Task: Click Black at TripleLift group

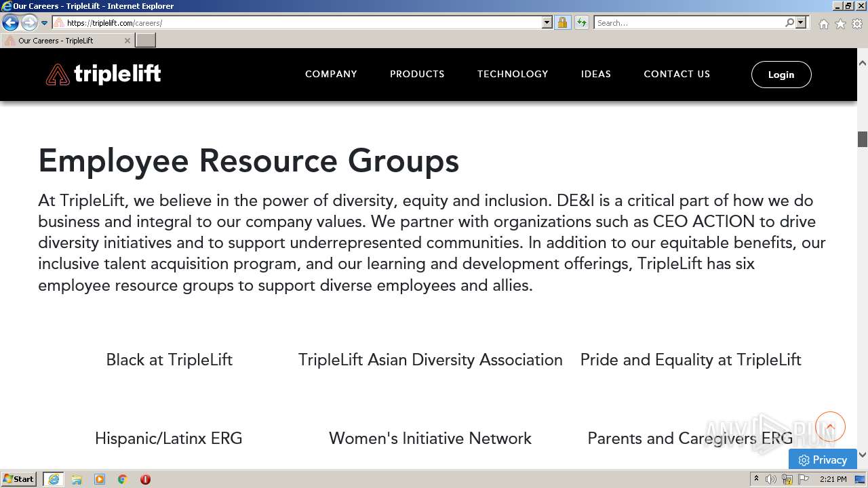Action: coord(170,360)
